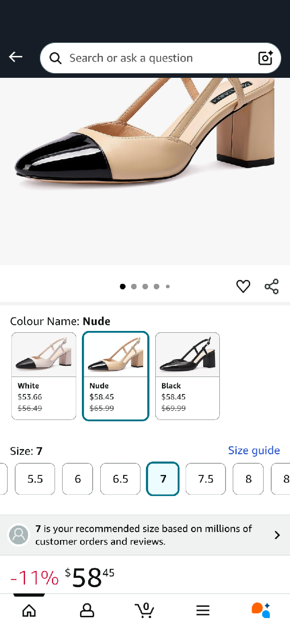This screenshot has width=290, height=644.
Task: Pick size 7.5
Action: click(x=206, y=479)
